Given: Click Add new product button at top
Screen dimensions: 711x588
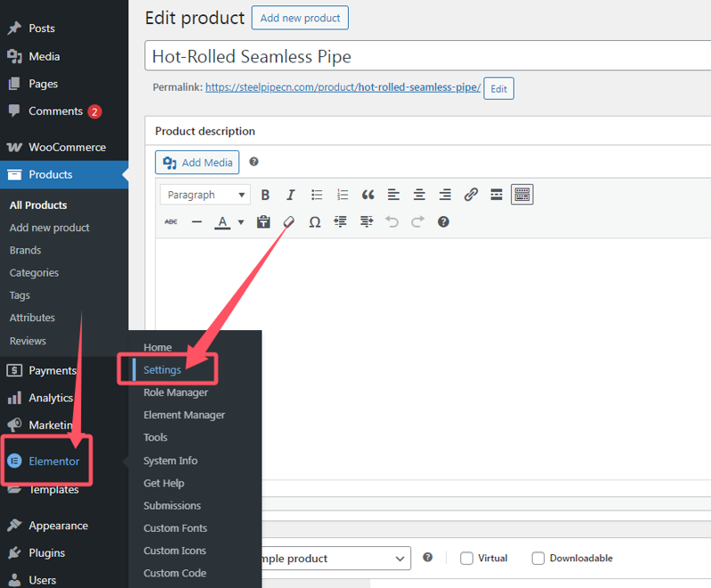Looking at the screenshot, I should pyautogui.click(x=300, y=18).
